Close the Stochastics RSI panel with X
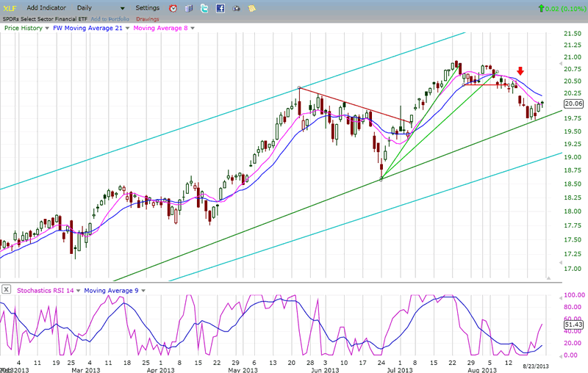This screenshot has width=588, height=373. pyautogui.click(x=6, y=290)
